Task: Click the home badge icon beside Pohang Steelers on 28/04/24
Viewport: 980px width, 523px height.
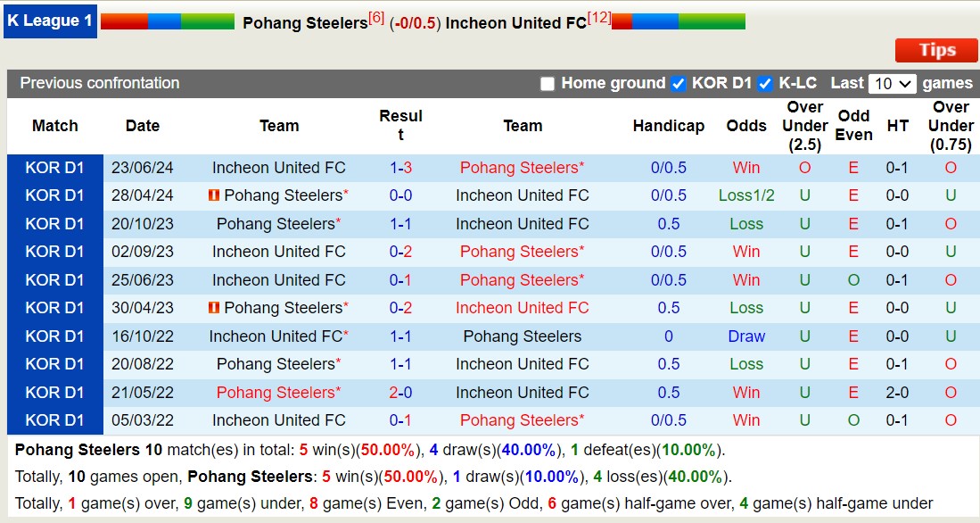Action: coord(214,195)
